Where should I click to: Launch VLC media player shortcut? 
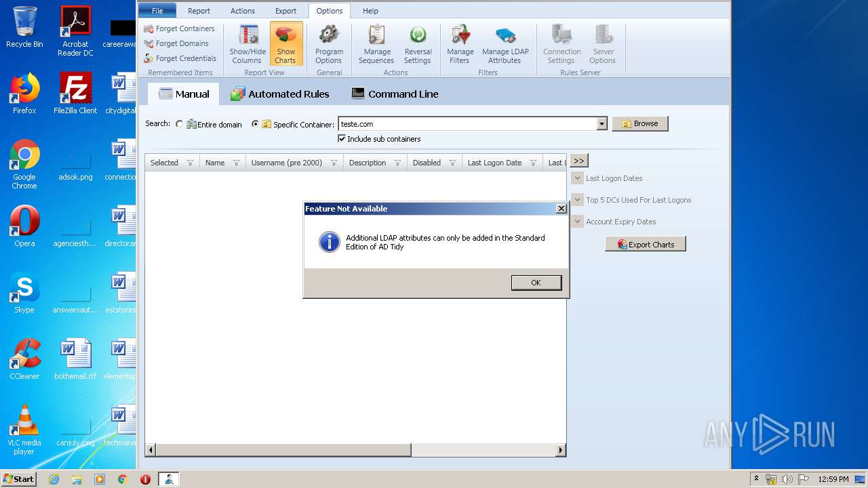(x=24, y=430)
